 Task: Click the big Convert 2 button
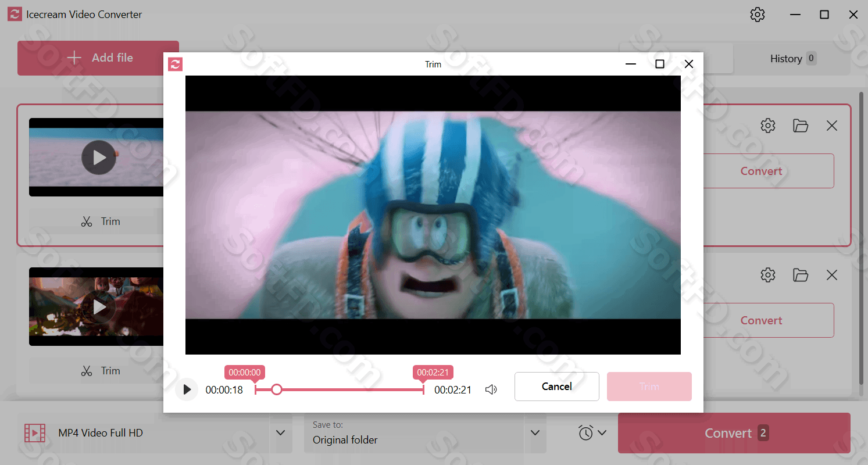tap(734, 433)
